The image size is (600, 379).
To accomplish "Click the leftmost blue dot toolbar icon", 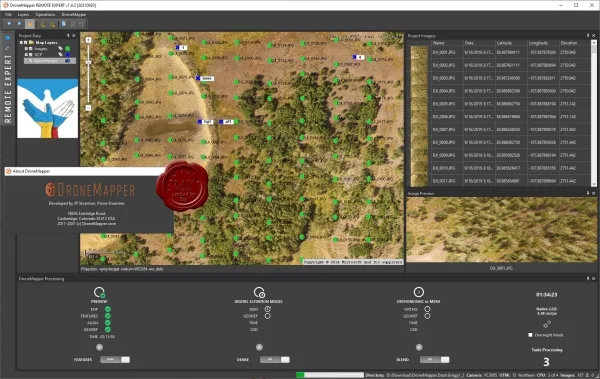I will tap(9, 24).
